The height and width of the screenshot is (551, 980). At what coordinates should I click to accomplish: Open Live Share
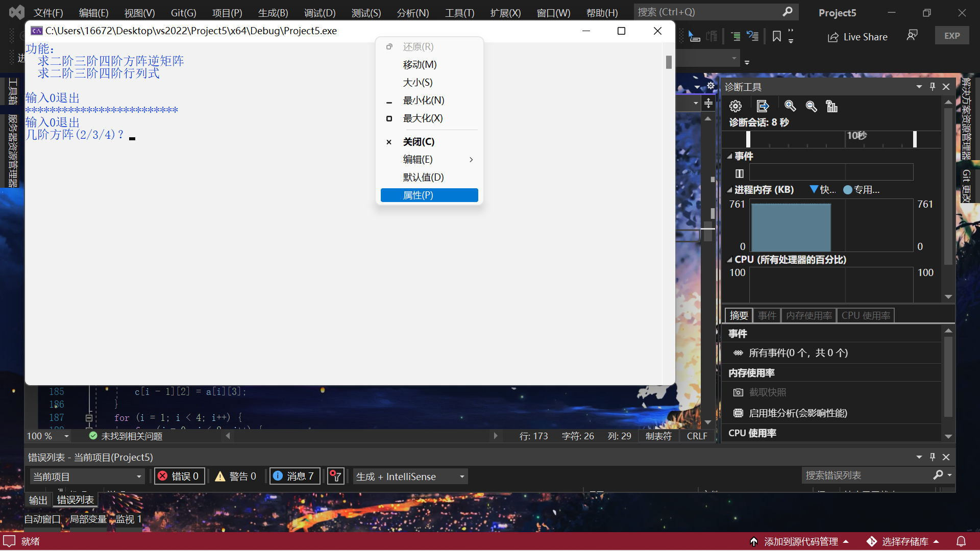pos(857,37)
